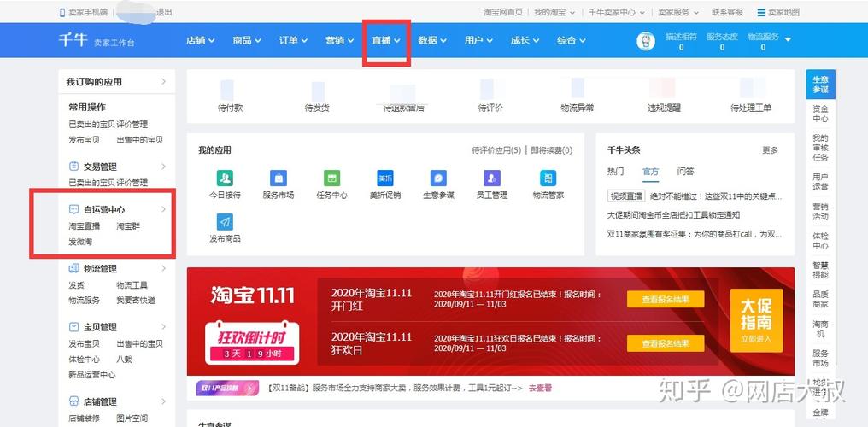The height and width of the screenshot is (427, 868).
Task: Expand the store rating arrow beside 物流服务
Action: click(789, 40)
